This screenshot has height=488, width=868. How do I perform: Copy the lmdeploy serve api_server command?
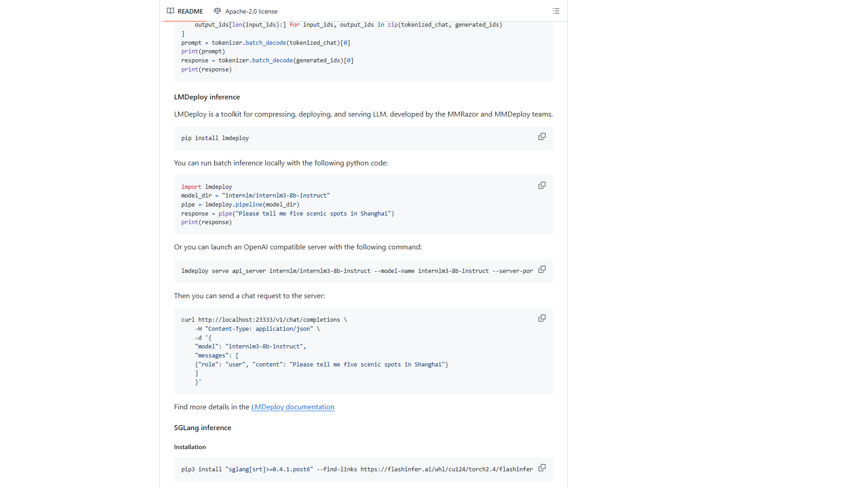point(542,270)
